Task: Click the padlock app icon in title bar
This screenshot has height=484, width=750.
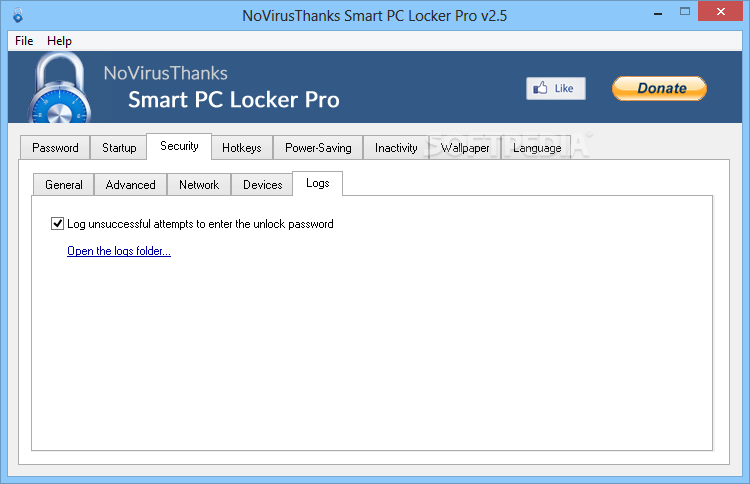Action: pyautogui.click(x=18, y=15)
